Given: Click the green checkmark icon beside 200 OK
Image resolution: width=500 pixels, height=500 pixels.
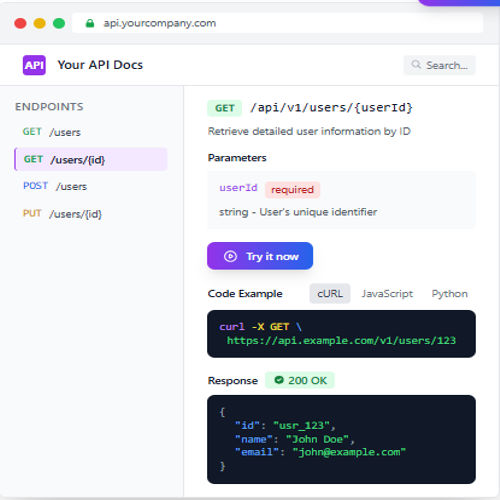Looking at the screenshot, I should 279,380.
